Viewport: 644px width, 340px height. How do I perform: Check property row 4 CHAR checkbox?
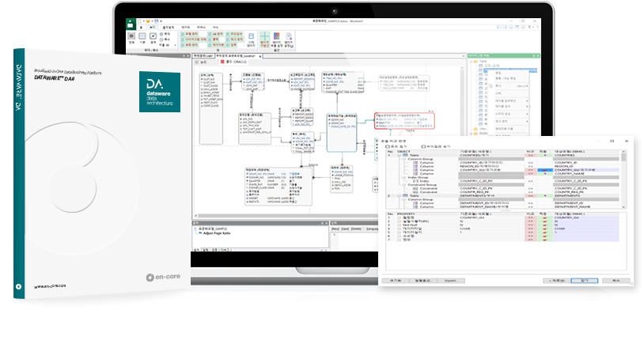coord(400,229)
